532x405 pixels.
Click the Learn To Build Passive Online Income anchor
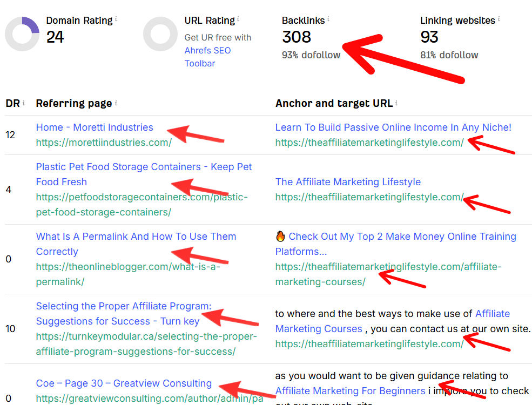coord(393,127)
